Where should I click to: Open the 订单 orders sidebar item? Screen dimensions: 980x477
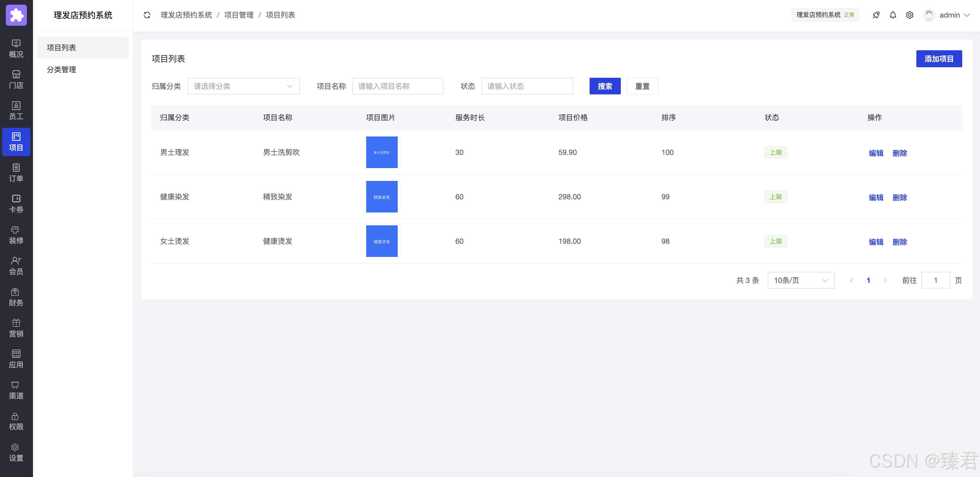click(16, 173)
